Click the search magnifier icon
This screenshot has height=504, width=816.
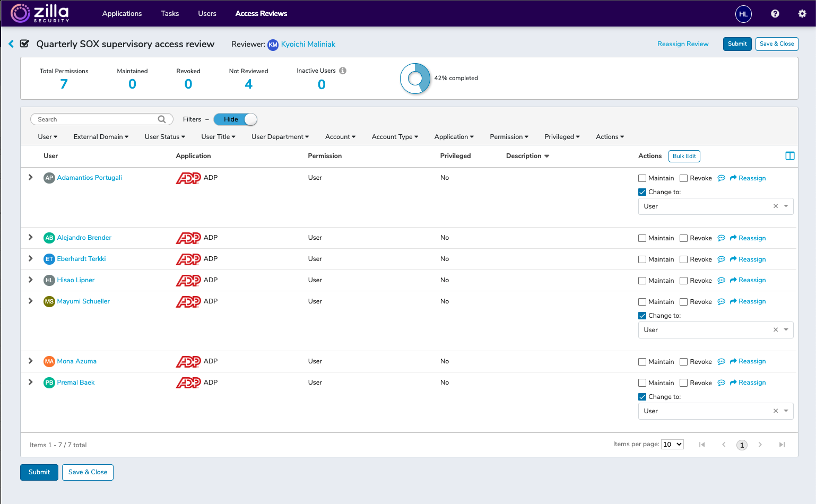pyautogui.click(x=161, y=119)
